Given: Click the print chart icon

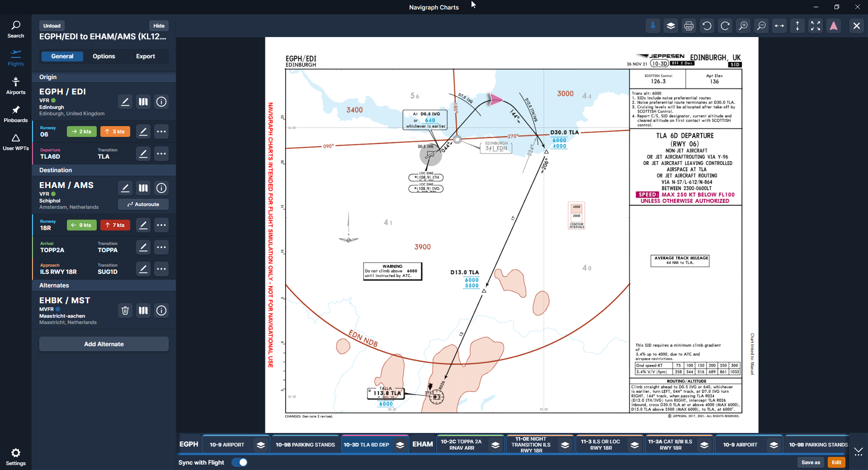Looking at the screenshot, I should (689, 26).
